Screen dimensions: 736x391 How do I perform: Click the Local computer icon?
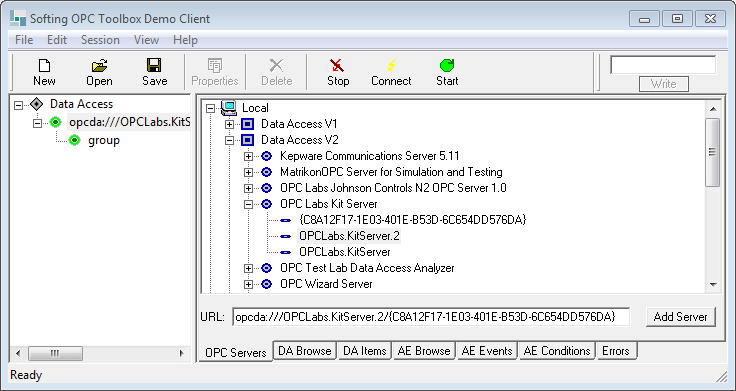click(229, 108)
